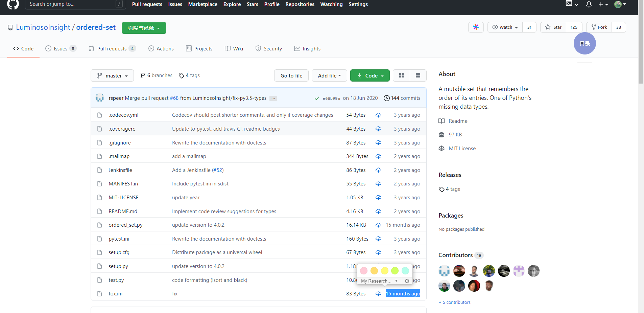
Task: Download .coveragerc using its cloud icon
Action: click(x=378, y=129)
